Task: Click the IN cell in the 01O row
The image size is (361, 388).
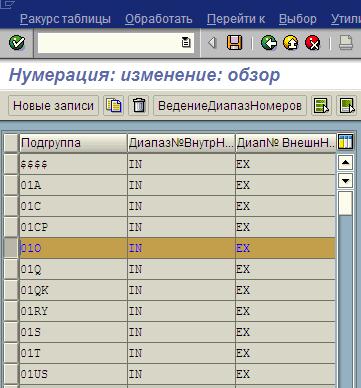Action: pos(181,248)
